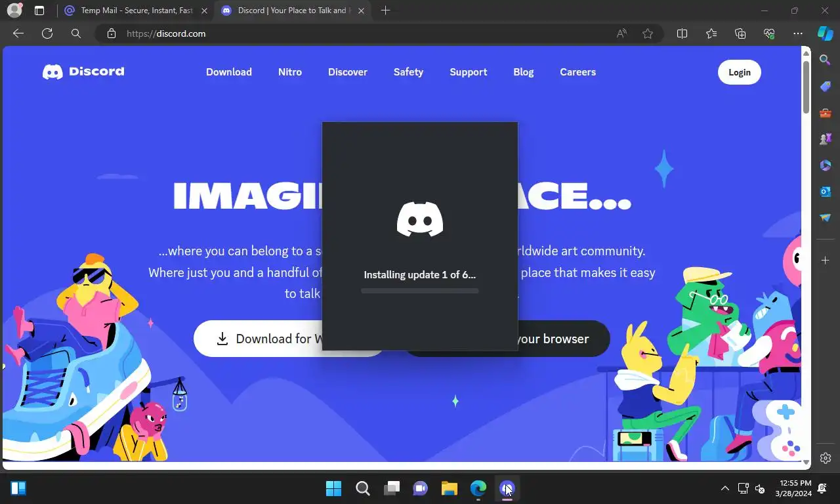
Task: Open the Discover nav link
Action: click(348, 72)
